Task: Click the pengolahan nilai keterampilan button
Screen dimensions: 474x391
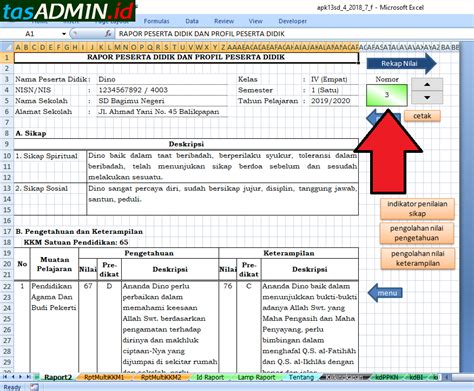Action: [x=418, y=258]
